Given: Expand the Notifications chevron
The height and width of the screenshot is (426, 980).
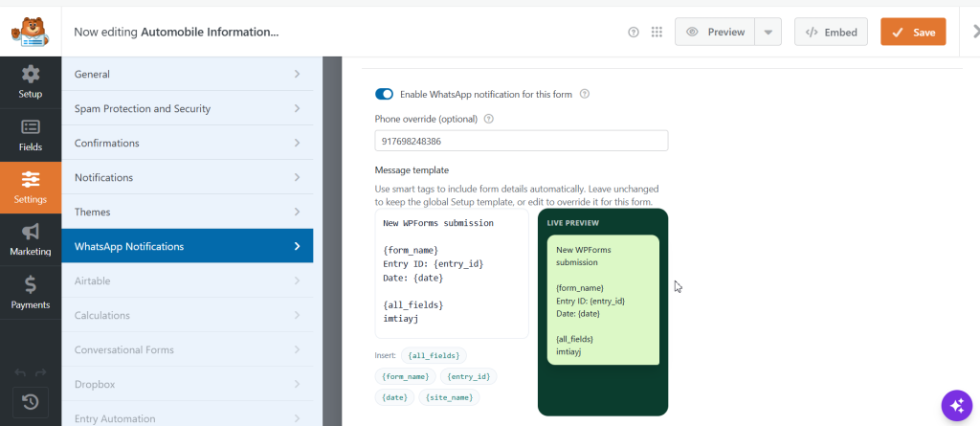Looking at the screenshot, I should click(x=297, y=177).
